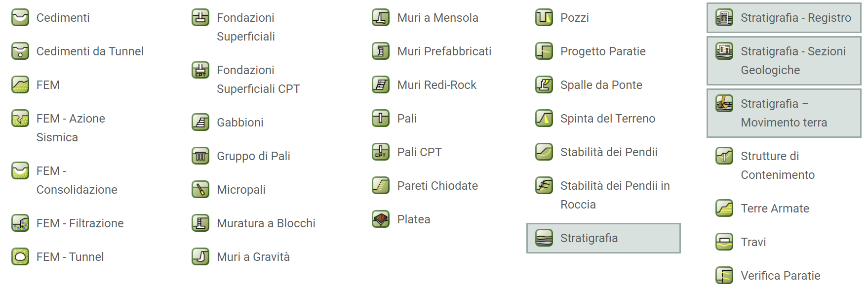
Task: Click the Micropali icon
Action: pos(200,190)
